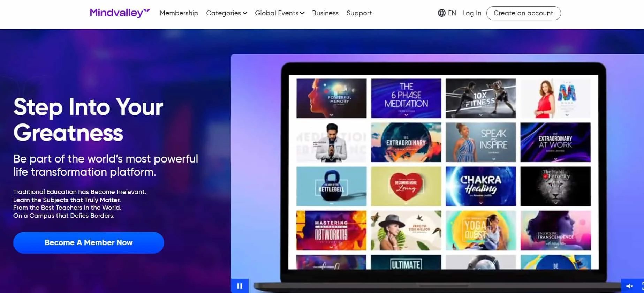
Task: Click The Habit of Ferocity thumbnail
Action: (x=555, y=186)
